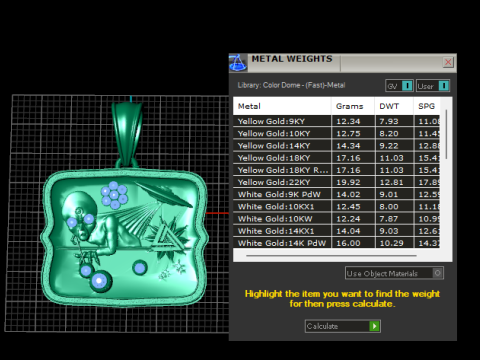Toggle the GV library switch
Screen dimensions: 480x360
coord(407,86)
